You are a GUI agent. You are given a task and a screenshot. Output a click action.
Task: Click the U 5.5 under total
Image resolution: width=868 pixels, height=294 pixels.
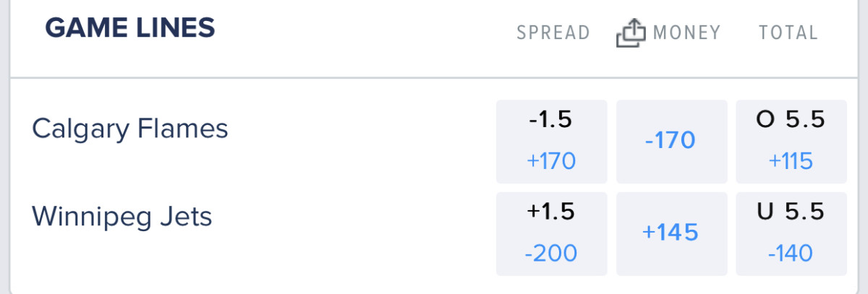[791, 212]
